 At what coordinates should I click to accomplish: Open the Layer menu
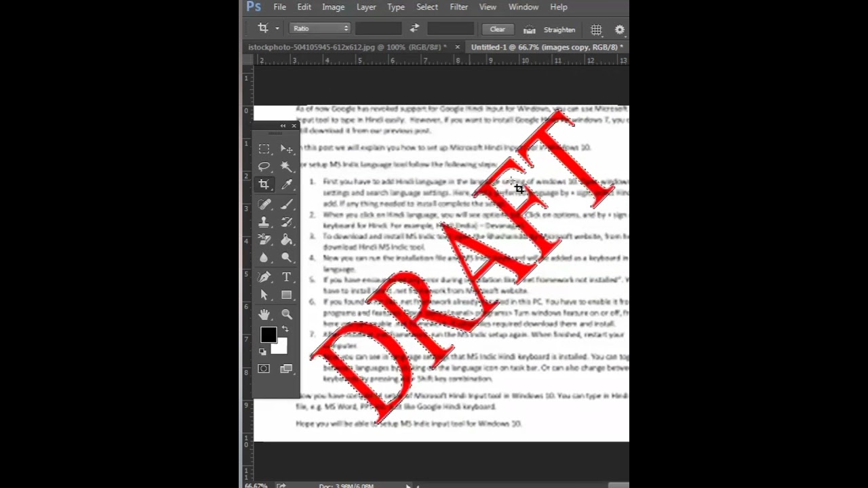pos(366,7)
